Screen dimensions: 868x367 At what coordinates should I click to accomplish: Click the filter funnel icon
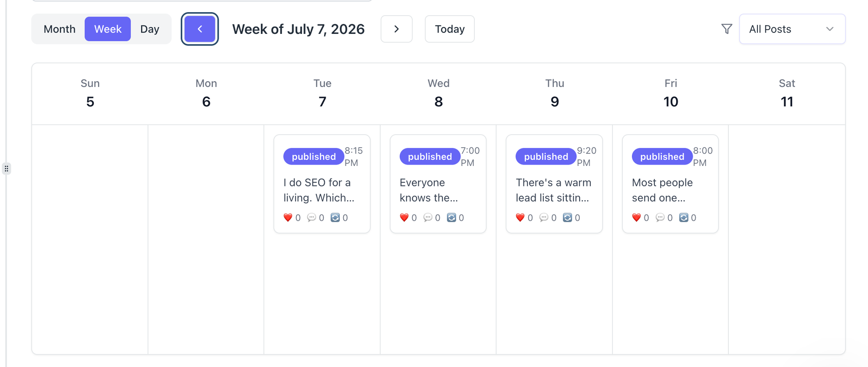click(x=727, y=29)
